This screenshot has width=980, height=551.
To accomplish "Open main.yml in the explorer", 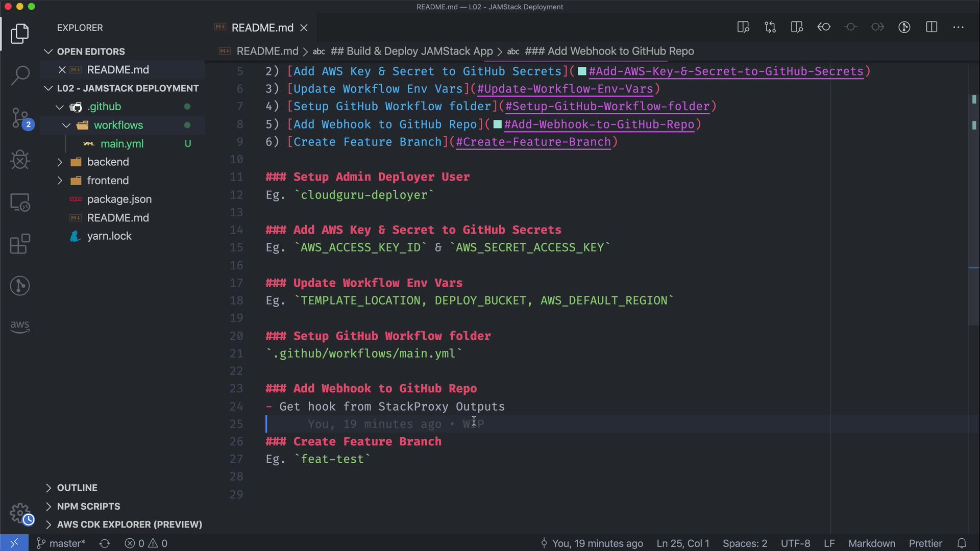I will tap(122, 144).
